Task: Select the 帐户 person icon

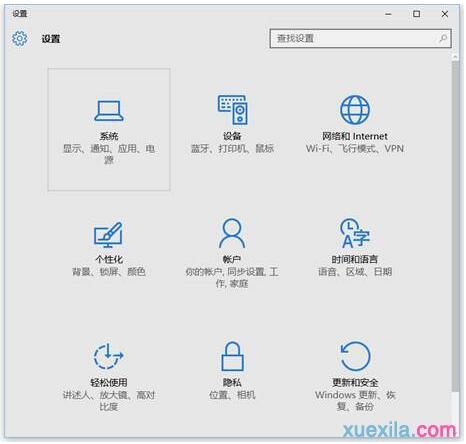Action: [x=232, y=233]
